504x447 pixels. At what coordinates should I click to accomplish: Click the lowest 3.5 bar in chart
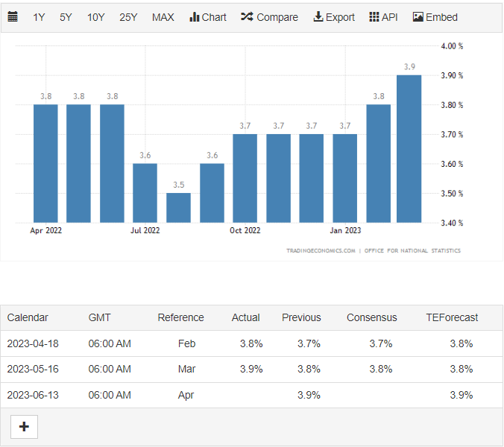coord(178,208)
